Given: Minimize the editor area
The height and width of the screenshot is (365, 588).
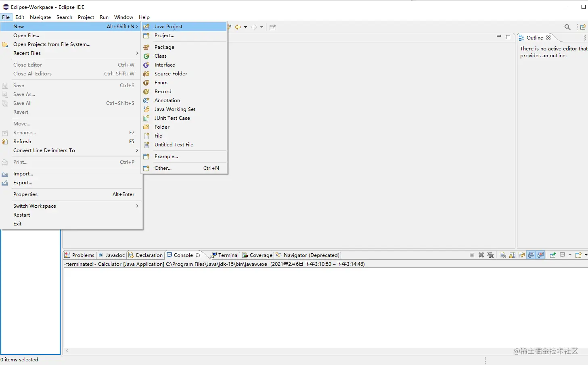Looking at the screenshot, I should tap(499, 37).
